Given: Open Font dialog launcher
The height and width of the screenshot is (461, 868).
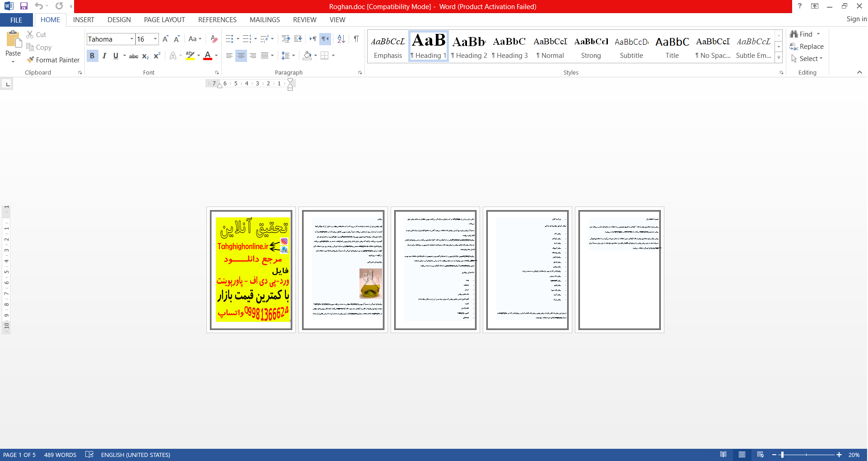Looking at the screenshot, I should [x=217, y=73].
